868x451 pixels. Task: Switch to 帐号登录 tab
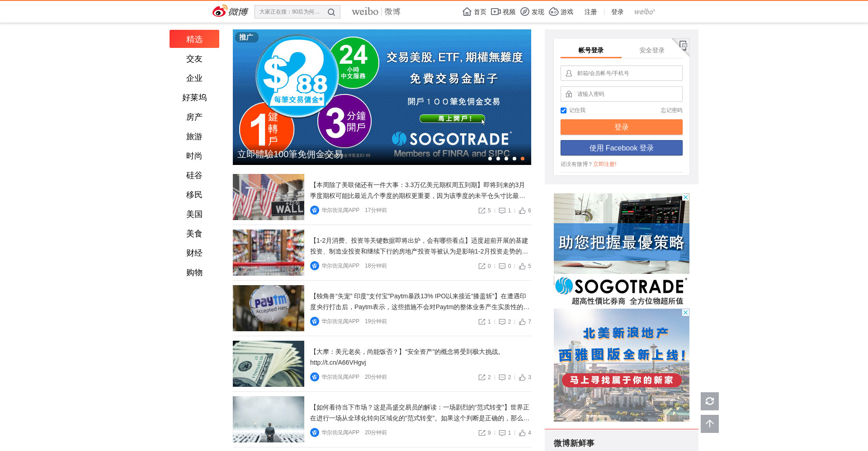coord(591,50)
